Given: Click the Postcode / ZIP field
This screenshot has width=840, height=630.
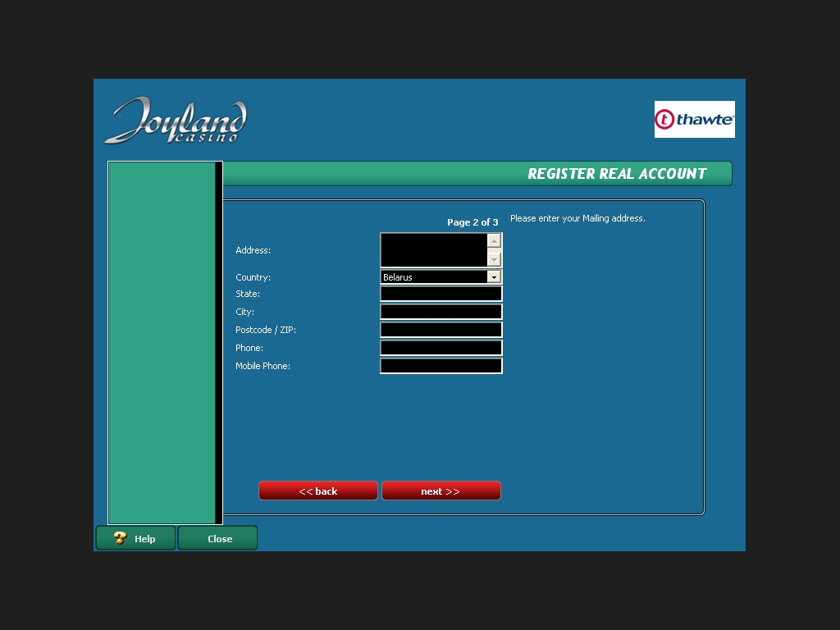Looking at the screenshot, I should tap(441, 330).
